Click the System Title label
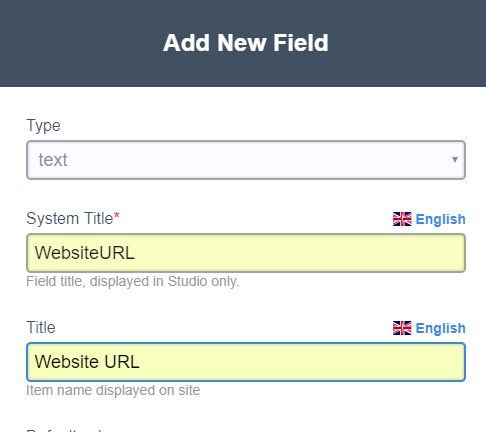The height and width of the screenshot is (432, 486). tap(70, 219)
